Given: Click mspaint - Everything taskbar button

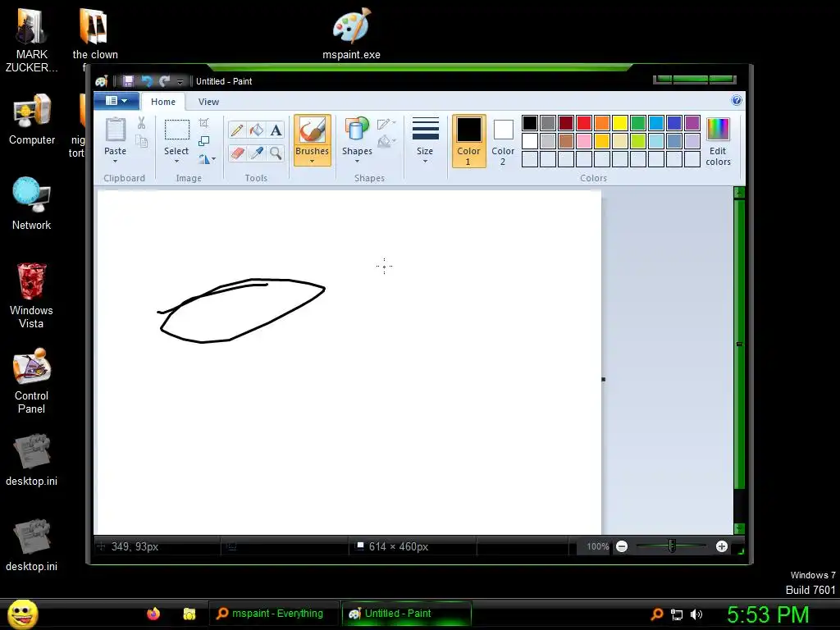Looking at the screenshot, I should [274, 614].
